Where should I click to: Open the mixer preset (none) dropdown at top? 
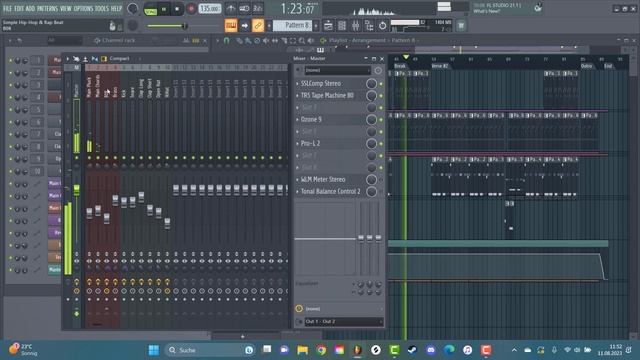pos(337,70)
